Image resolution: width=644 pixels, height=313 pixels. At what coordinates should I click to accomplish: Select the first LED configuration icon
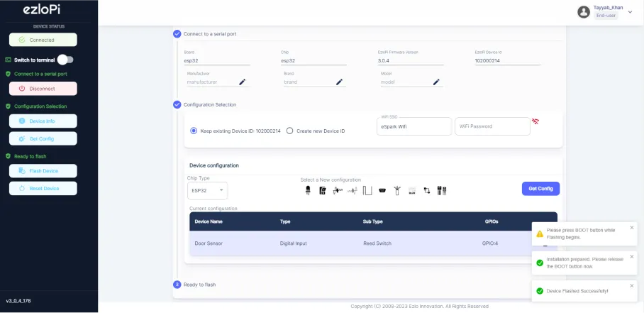click(308, 190)
